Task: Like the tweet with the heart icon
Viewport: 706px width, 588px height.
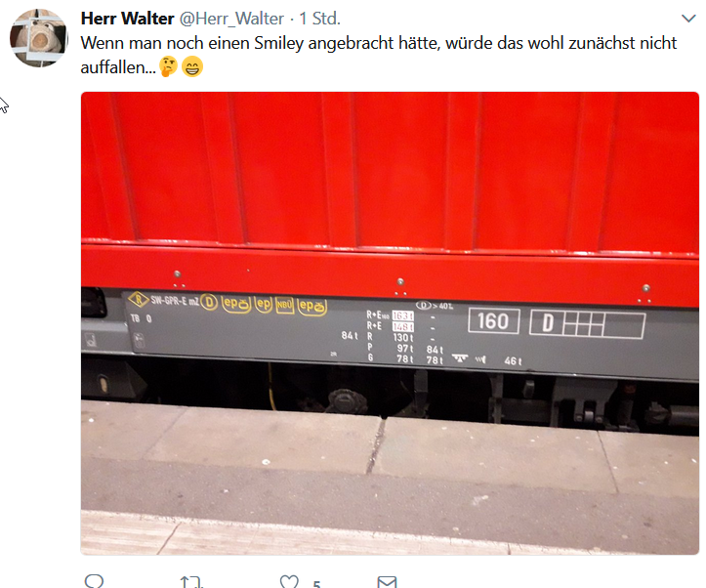Action: click(289, 581)
